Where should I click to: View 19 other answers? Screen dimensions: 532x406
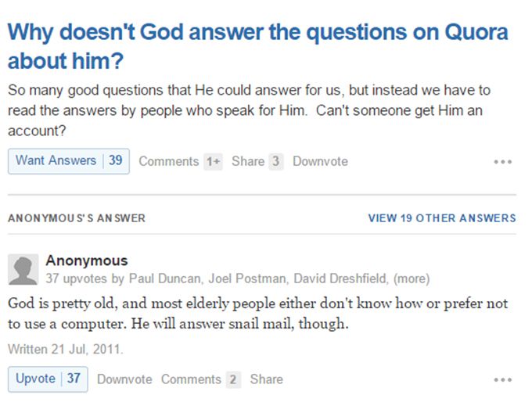(442, 217)
